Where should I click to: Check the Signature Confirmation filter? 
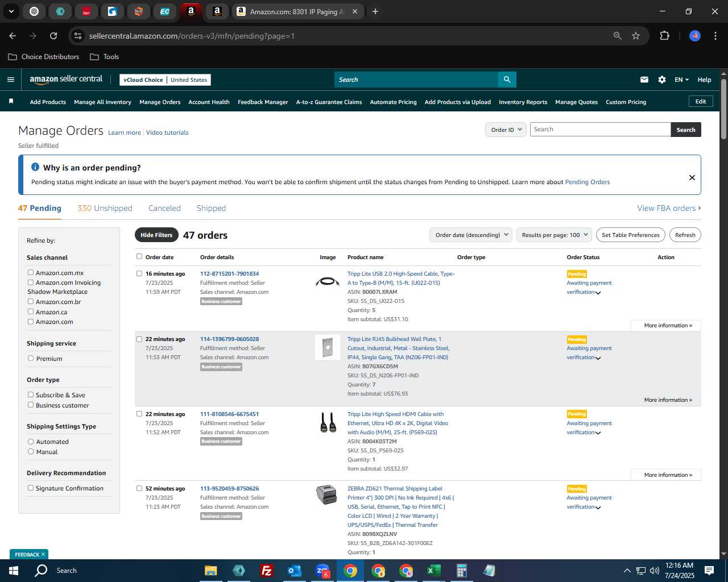pos(31,488)
